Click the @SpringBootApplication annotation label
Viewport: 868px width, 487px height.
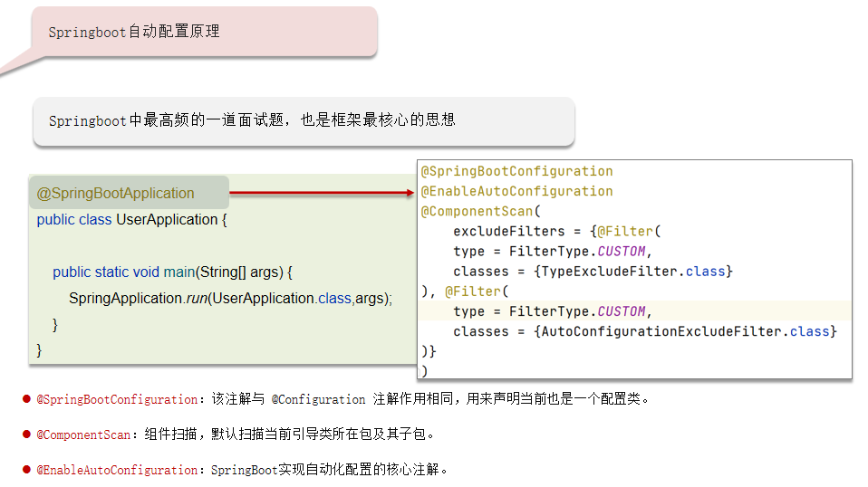(116, 193)
